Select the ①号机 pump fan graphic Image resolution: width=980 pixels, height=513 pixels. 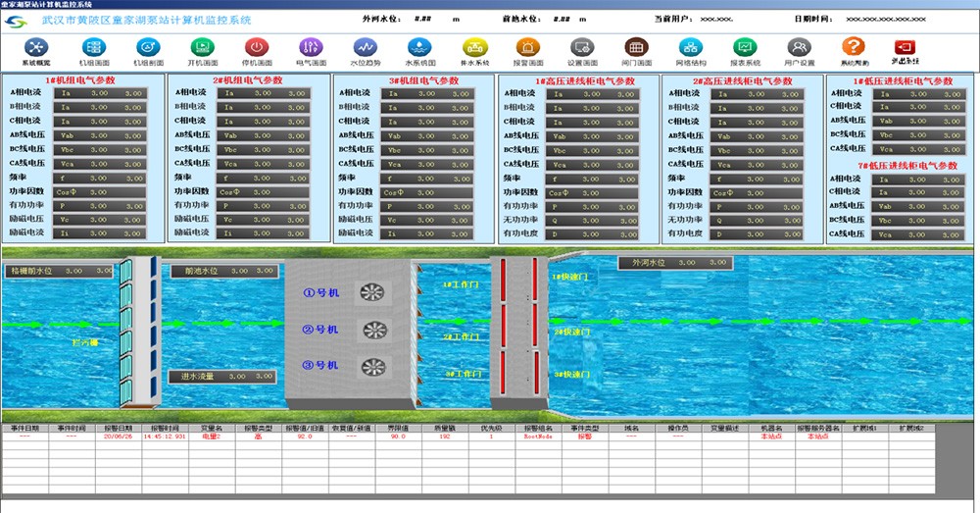pyautogui.click(x=373, y=291)
